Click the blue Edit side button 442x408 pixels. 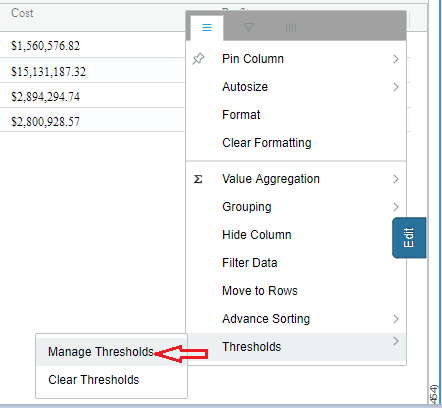tap(409, 238)
